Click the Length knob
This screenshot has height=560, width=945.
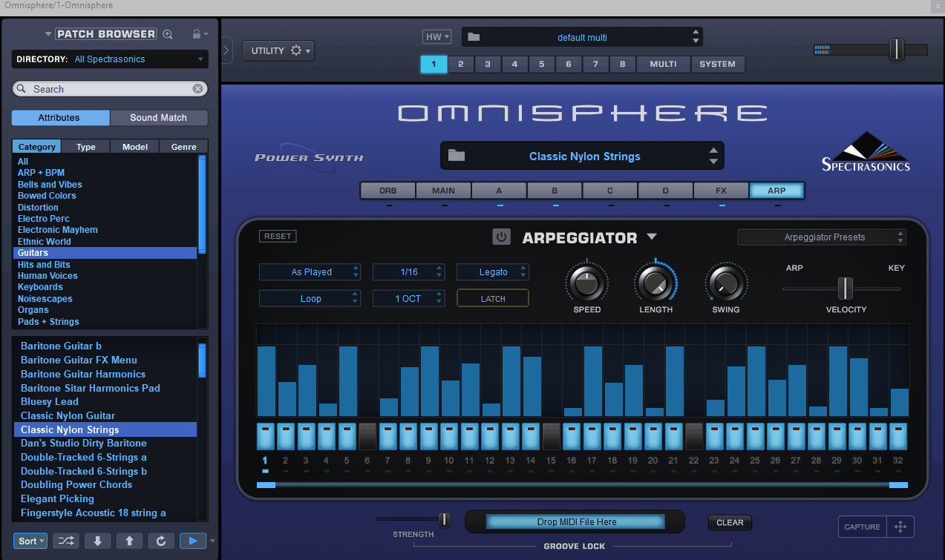pyautogui.click(x=655, y=283)
